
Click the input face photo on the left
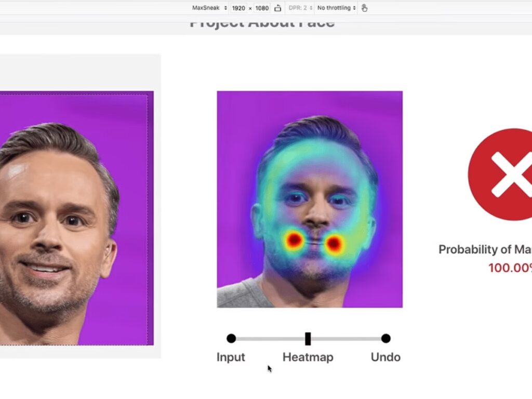tap(73, 218)
